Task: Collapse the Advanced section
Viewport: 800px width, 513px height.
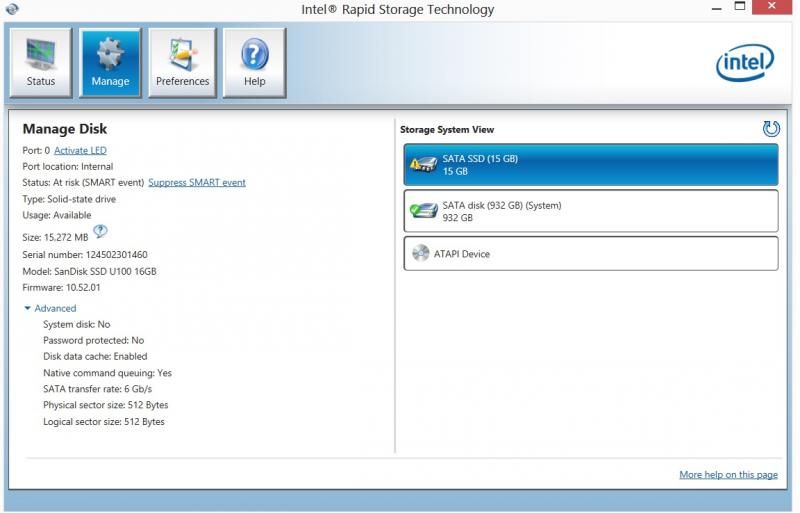Action: pyautogui.click(x=50, y=308)
